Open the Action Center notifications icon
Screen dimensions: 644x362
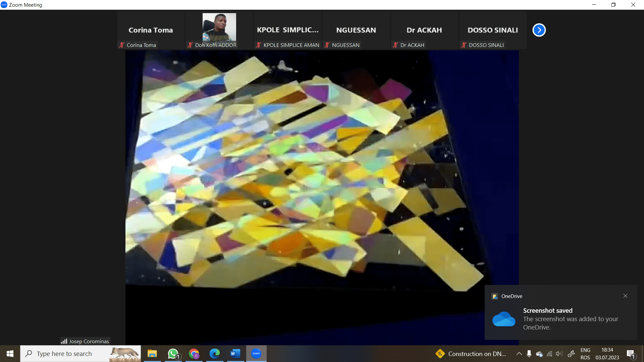click(x=631, y=354)
